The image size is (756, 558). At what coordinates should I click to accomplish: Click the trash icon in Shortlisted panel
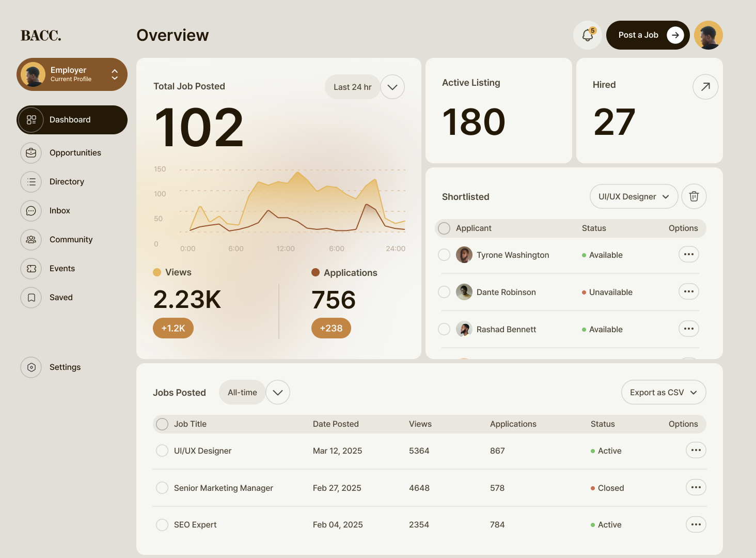694,196
